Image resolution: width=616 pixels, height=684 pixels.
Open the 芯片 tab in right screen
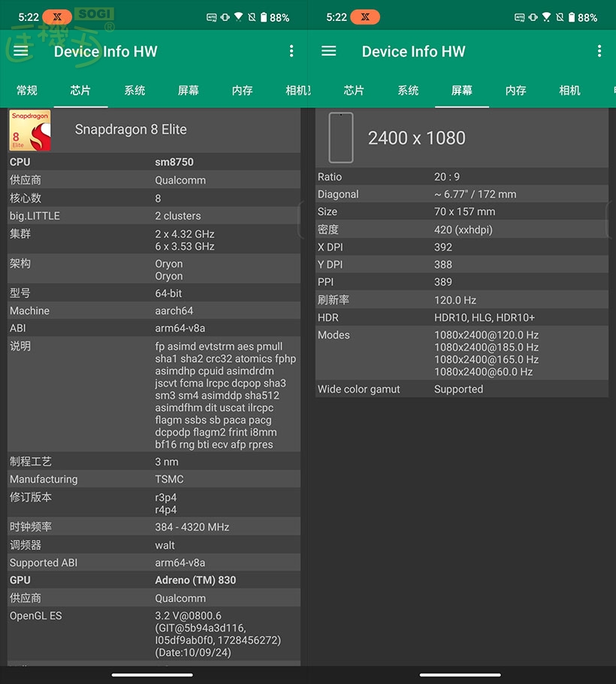354,90
